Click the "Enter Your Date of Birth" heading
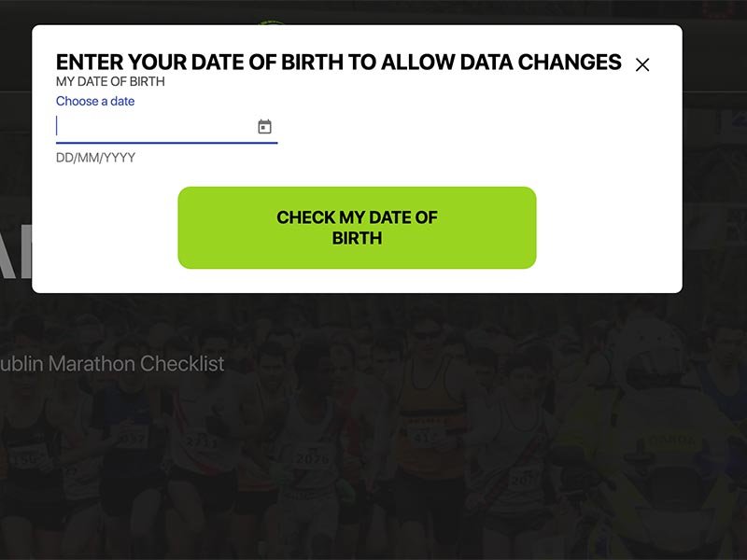This screenshot has height=560, width=747. point(338,63)
